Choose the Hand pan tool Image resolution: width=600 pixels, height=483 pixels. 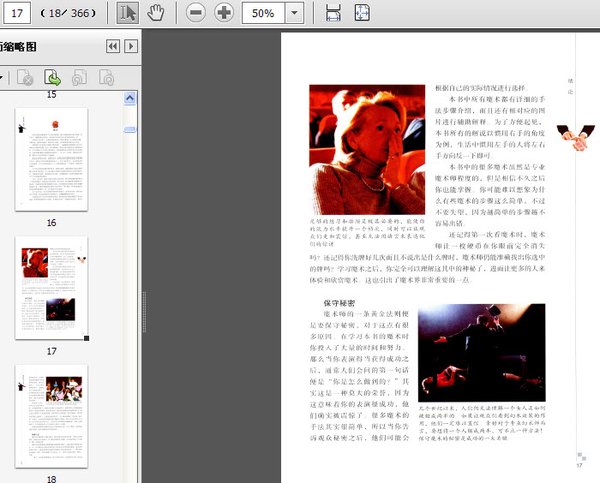point(155,13)
